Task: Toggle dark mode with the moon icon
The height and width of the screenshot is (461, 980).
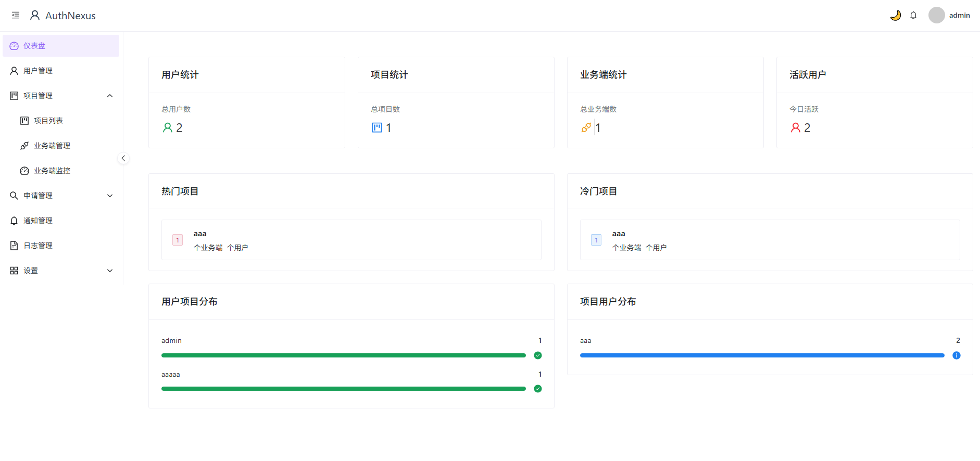Action: (895, 16)
